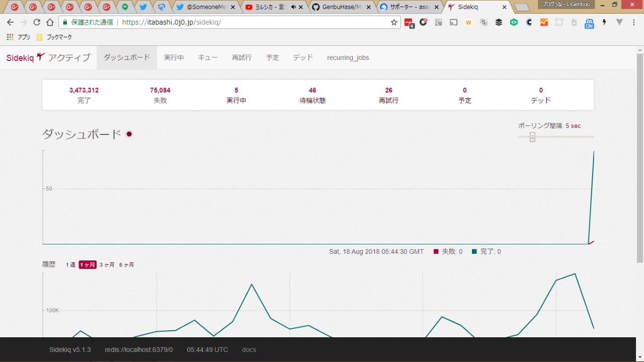Open the green eye extension icon
The width and height of the screenshot is (644, 362).
[514, 22]
